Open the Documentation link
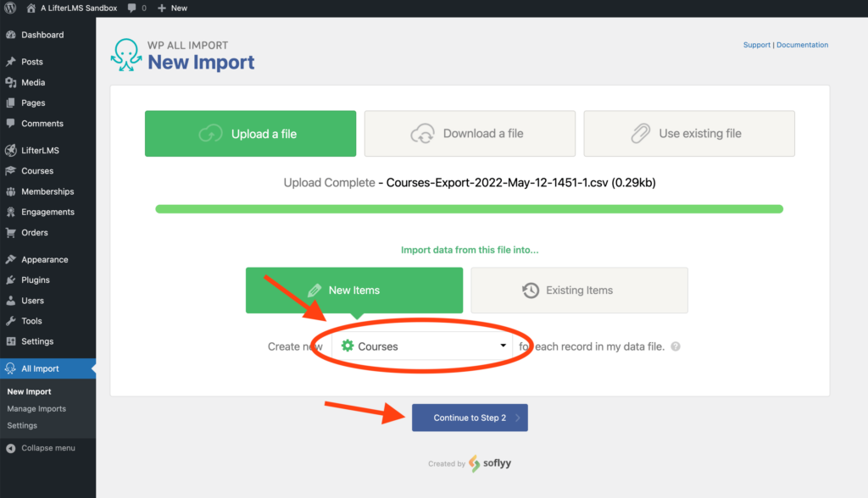This screenshot has height=498, width=868. (802, 45)
